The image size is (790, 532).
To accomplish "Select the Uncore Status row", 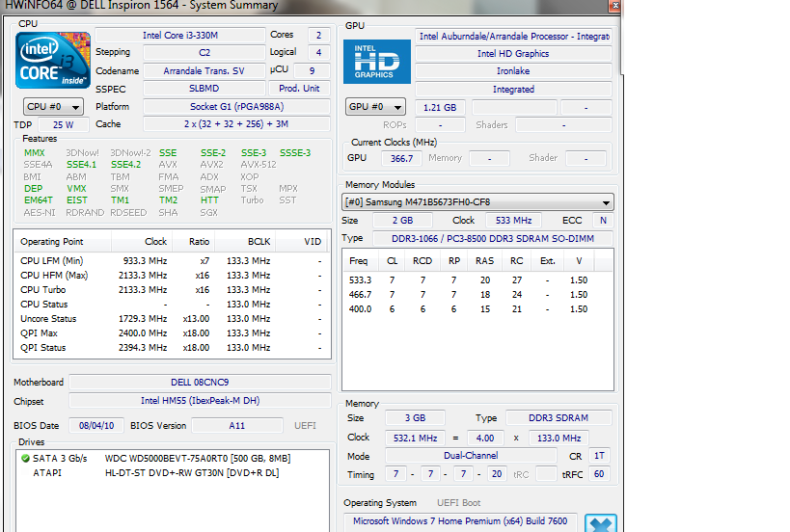I will [172, 319].
